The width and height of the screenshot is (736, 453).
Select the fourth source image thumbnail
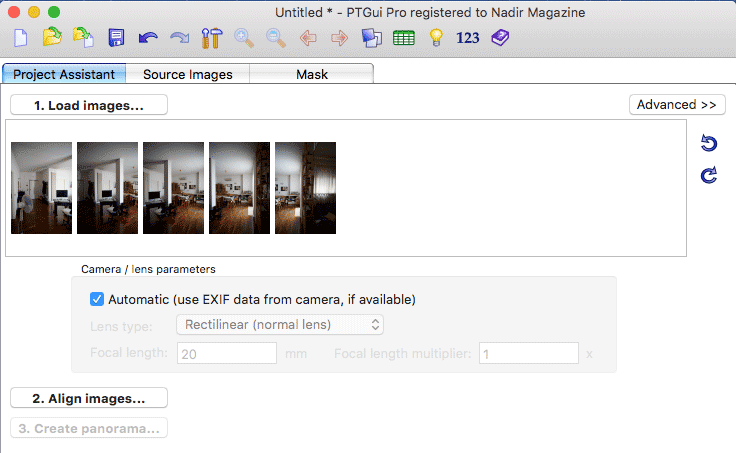239,188
